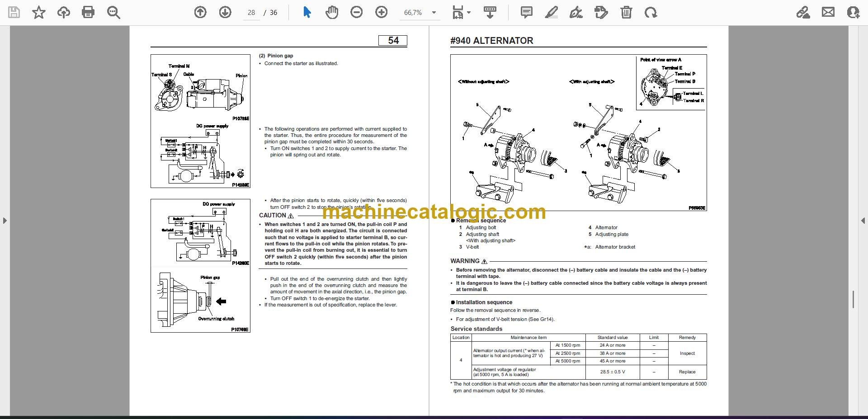
Task: Delete with the trash can icon
Action: [626, 12]
